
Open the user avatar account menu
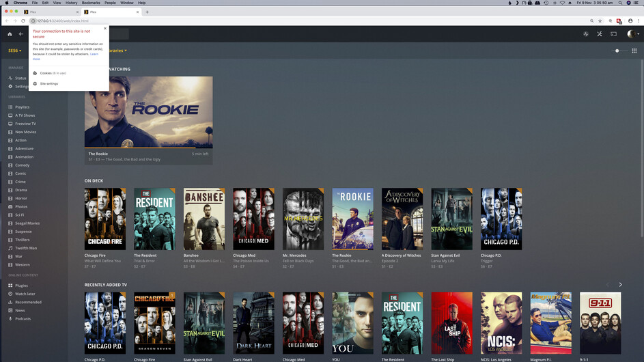pyautogui.click(x=632, y=34)
